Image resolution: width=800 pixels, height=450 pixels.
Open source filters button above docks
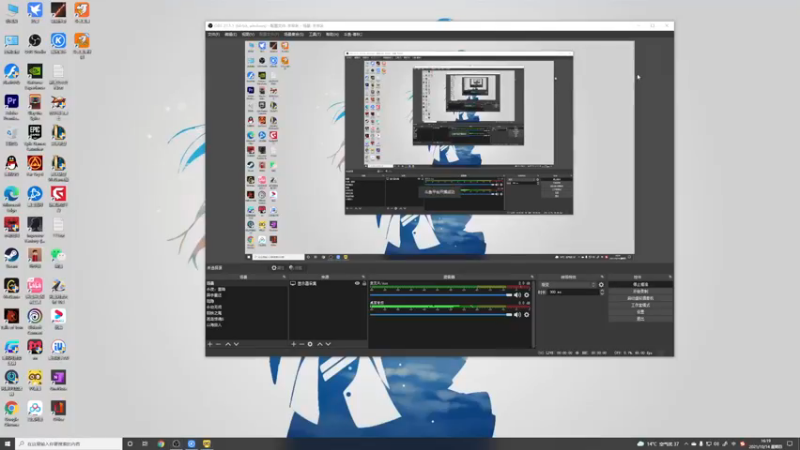[295, 268]
